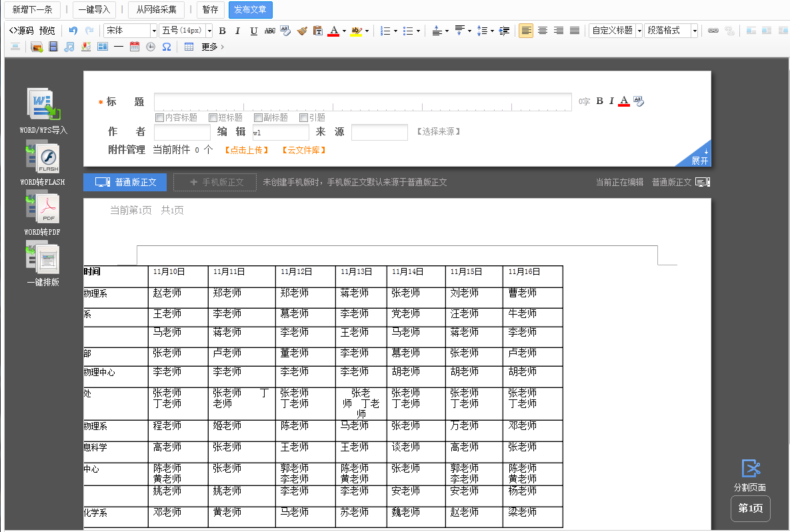This screenshot has height=532, width=790.
Task: Tick the 内容标题 checkbox
Action: pyautogui.click(x=159, y=118)
